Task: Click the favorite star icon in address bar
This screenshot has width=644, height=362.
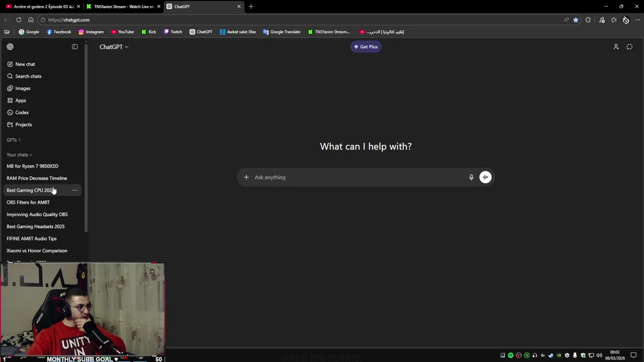Action: tap(576, 20)
